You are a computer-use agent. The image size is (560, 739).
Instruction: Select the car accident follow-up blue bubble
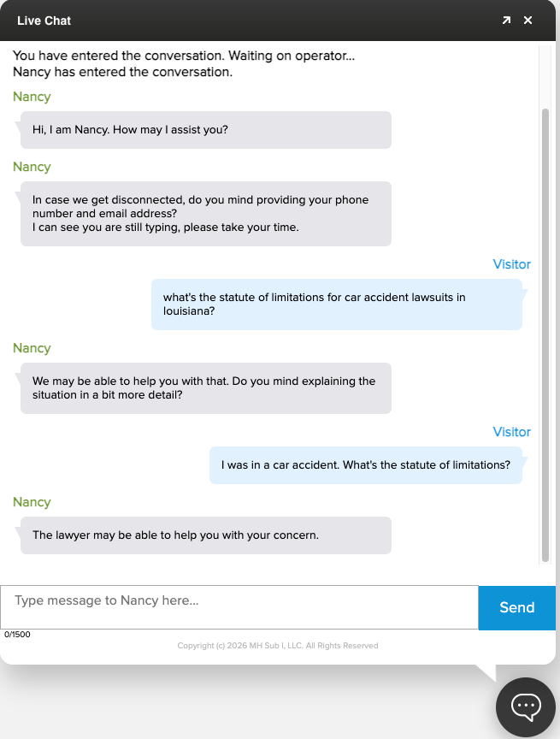366,464
